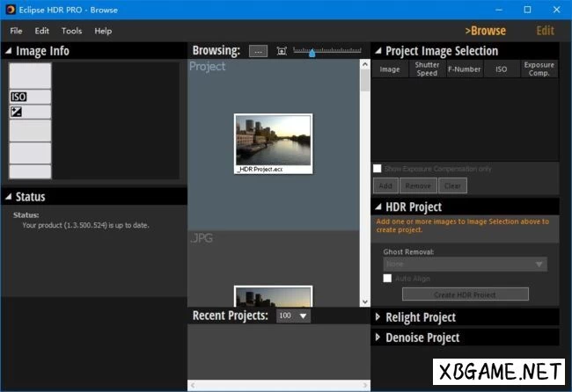Toggle Show Exposure Compensation only checkbox

[378, 169]
